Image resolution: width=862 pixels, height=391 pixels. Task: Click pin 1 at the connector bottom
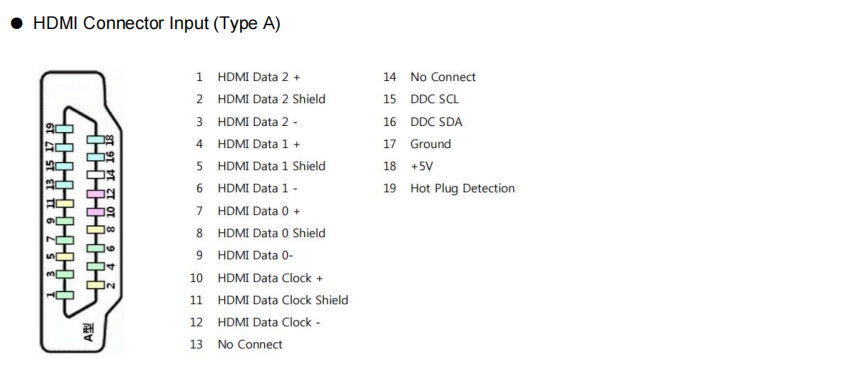pos(65,295)
